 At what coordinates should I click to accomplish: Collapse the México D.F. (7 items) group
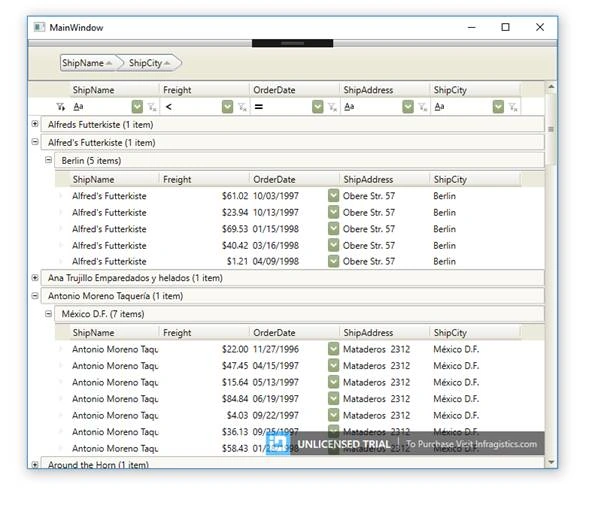(48, 313)
